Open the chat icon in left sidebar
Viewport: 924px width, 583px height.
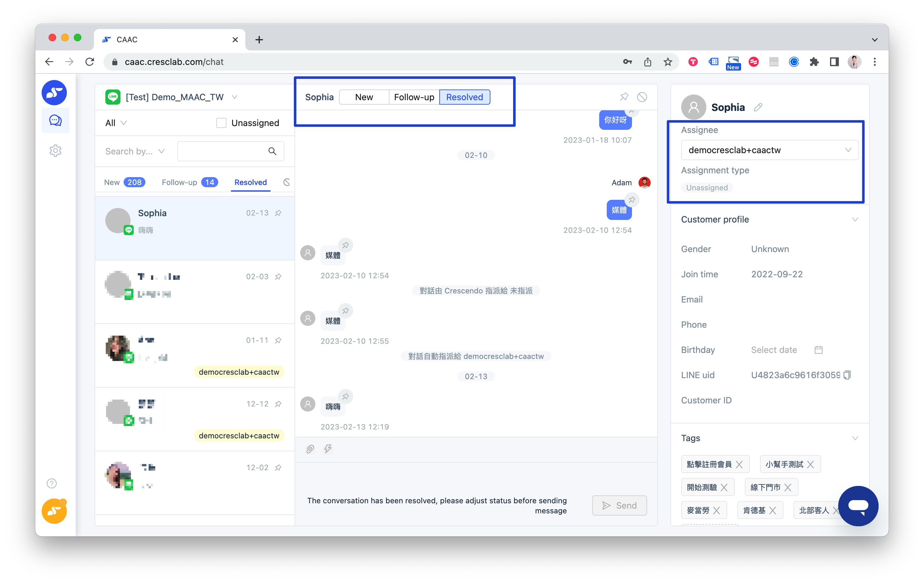click(55, 120)
